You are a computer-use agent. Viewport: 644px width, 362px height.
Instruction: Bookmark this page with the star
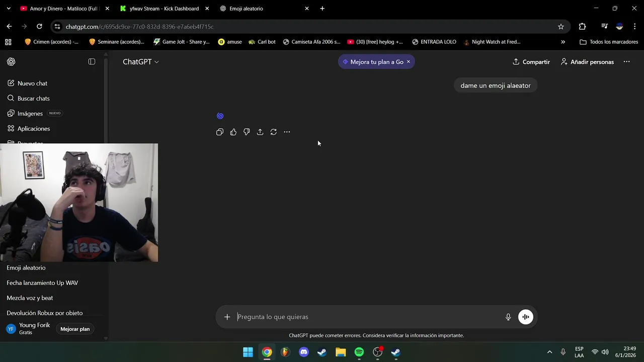[560, 27]
